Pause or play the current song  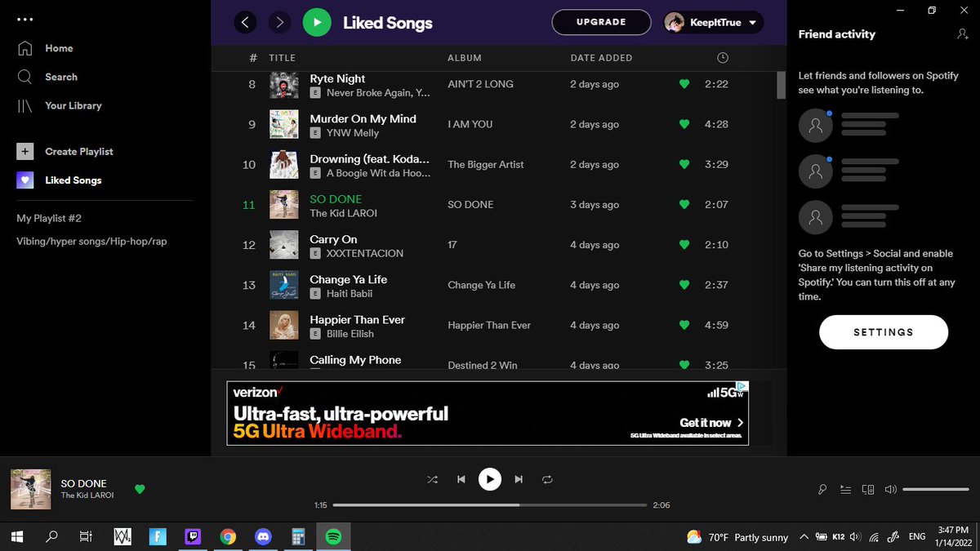pos(489,479)
